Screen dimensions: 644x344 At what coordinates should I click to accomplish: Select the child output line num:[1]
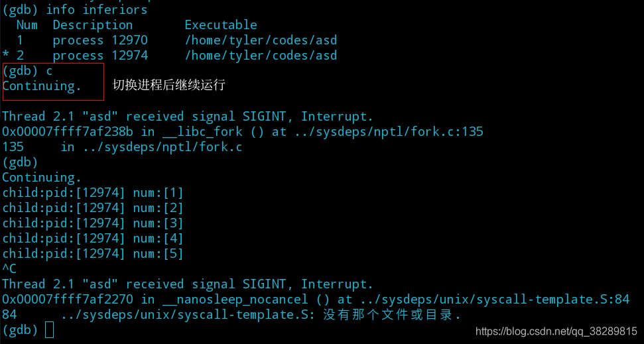pyautogui.click(x=93, y=193)
